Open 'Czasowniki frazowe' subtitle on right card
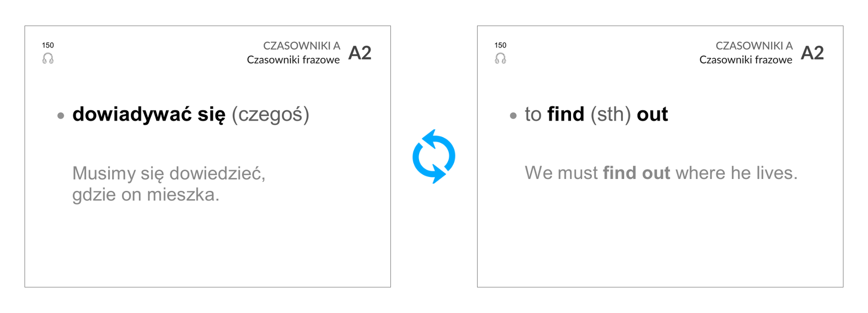 coord(746,60)
